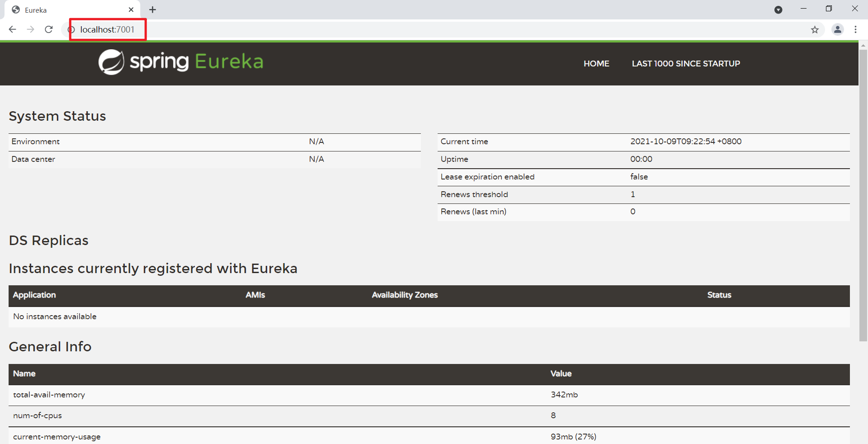Image resolution: width=868 pixels, height=444 pixels.
Task: Click the vertical scrollbar thumb
Action: (x=863, y=194)
